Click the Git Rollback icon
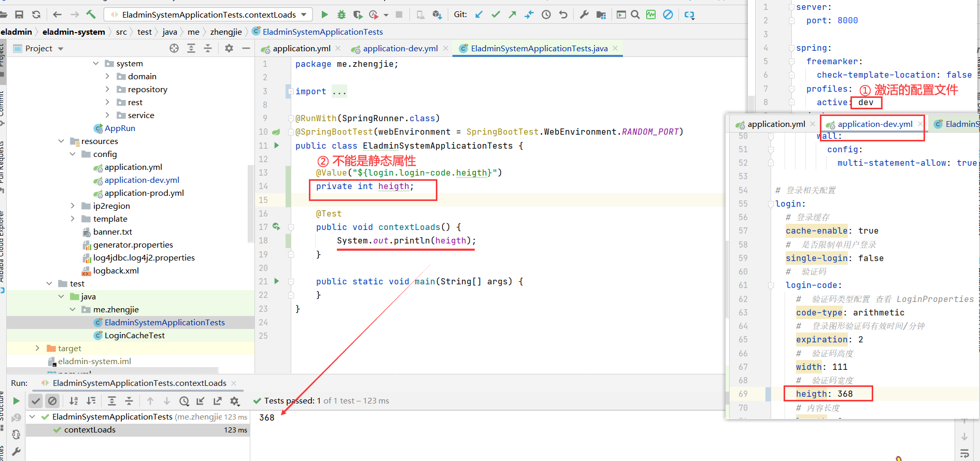980x461 pixels. click(563, 15)
